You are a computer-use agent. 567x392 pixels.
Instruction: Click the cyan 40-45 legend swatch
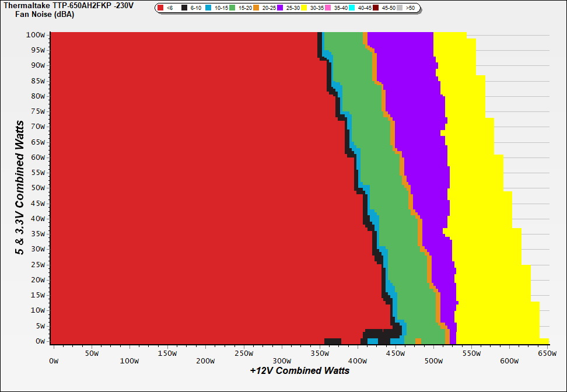352,8
